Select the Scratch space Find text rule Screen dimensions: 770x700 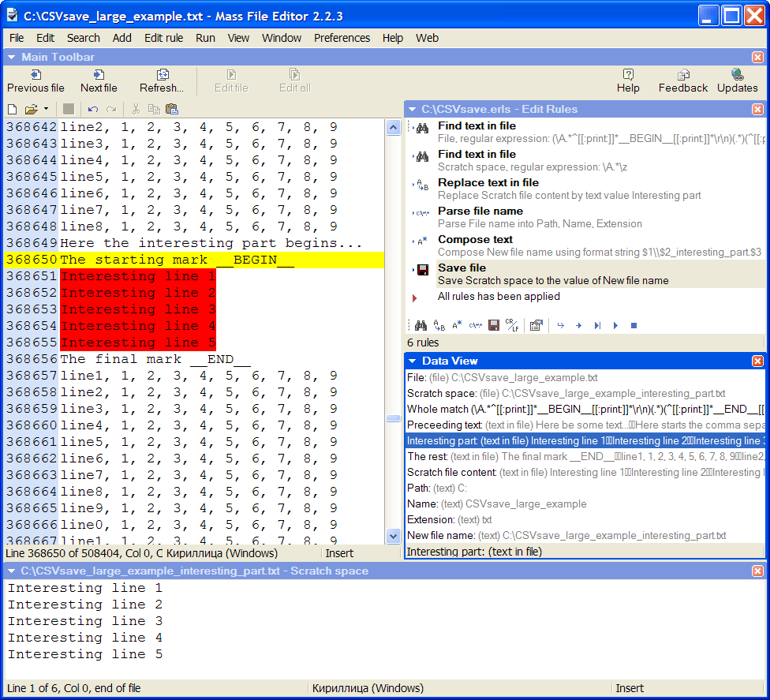pos(586,161)
